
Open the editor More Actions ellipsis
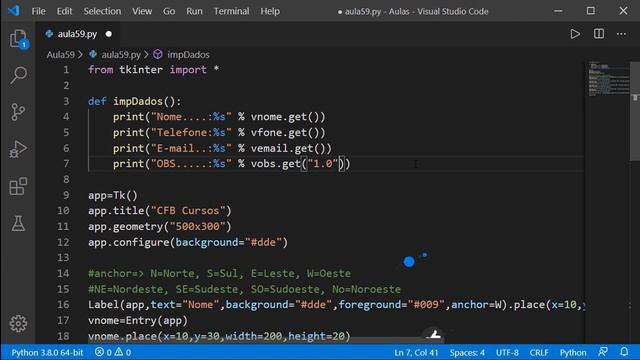(x=621, y=34)
